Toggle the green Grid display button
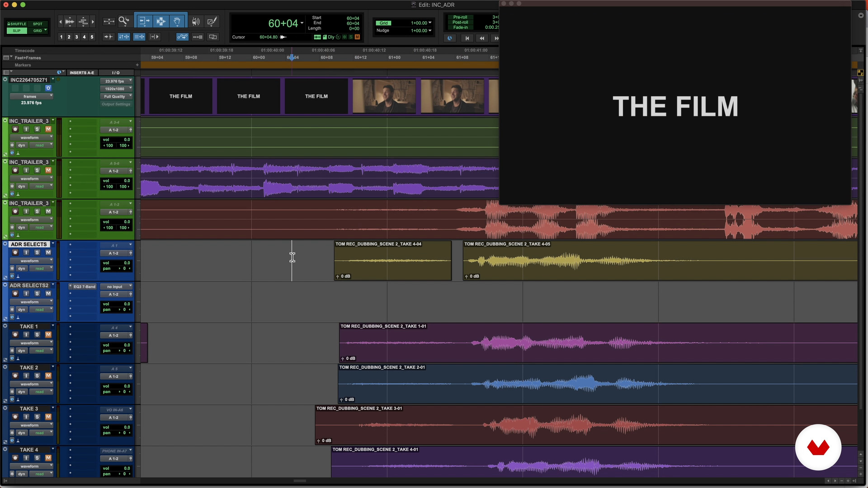This screenshot has width=868, height=488. coord(384,23)
